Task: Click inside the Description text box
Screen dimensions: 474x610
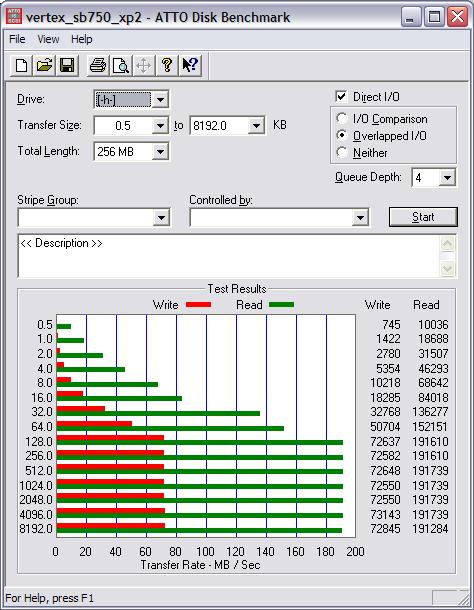Action: [230, 256]
